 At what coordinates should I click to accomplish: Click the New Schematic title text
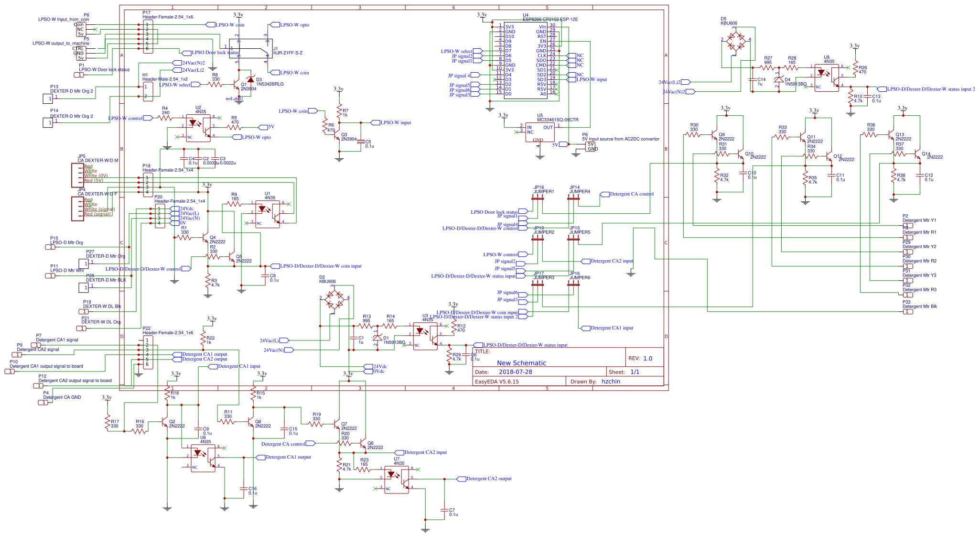tap(522, 362)
